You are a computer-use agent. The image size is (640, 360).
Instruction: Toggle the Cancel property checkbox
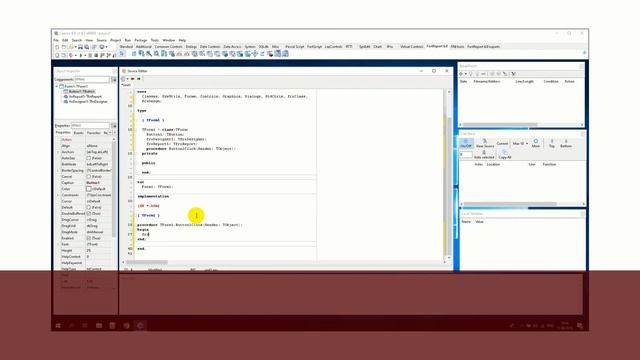click(89, 176)
